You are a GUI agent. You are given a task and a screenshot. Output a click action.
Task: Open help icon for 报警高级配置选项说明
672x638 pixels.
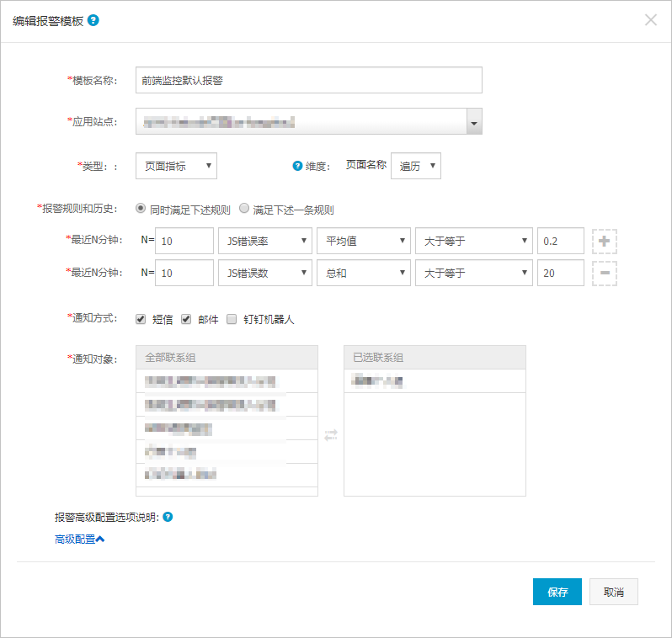(x=168, y=517)
